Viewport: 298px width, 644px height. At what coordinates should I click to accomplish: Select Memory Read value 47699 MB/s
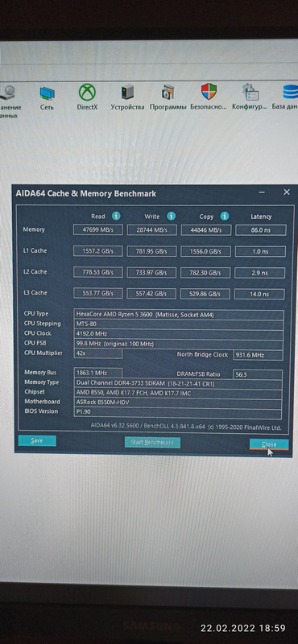98,230
